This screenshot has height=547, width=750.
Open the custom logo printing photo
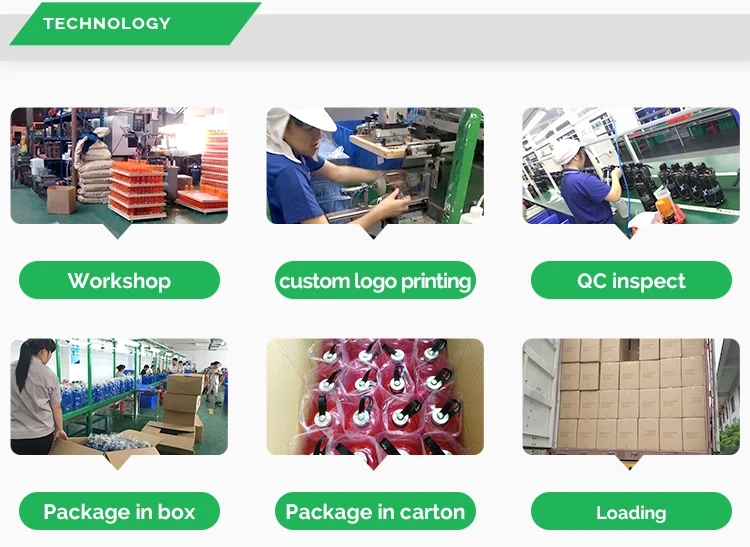(375, 165)
